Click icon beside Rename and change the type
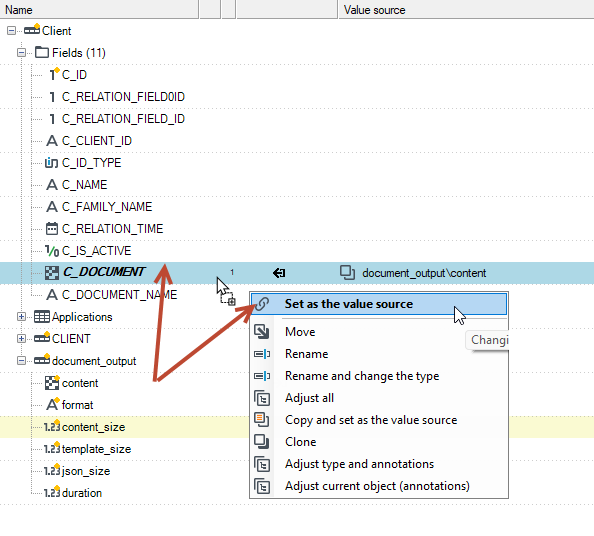 pyautogui.click(x=262, y=376)
